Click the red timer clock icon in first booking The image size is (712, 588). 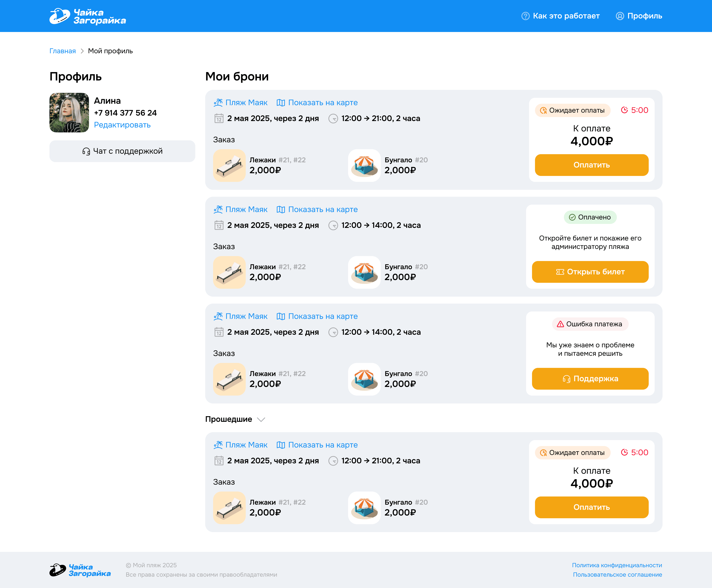[x=624, y=110]
